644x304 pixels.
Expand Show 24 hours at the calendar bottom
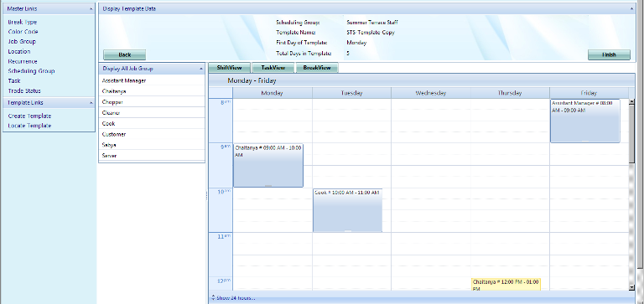(233, 297)
